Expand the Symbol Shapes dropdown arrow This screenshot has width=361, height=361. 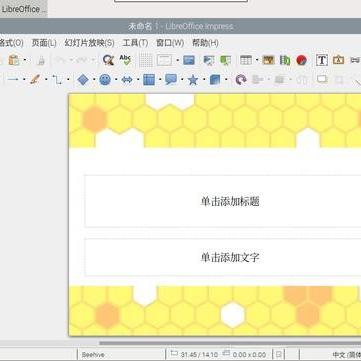[116, 80]
